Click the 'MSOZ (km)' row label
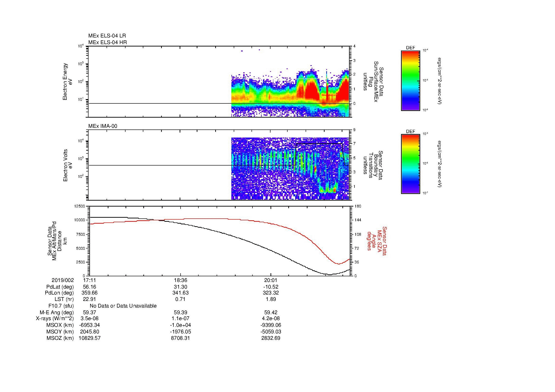 click(x=60, y=338)
